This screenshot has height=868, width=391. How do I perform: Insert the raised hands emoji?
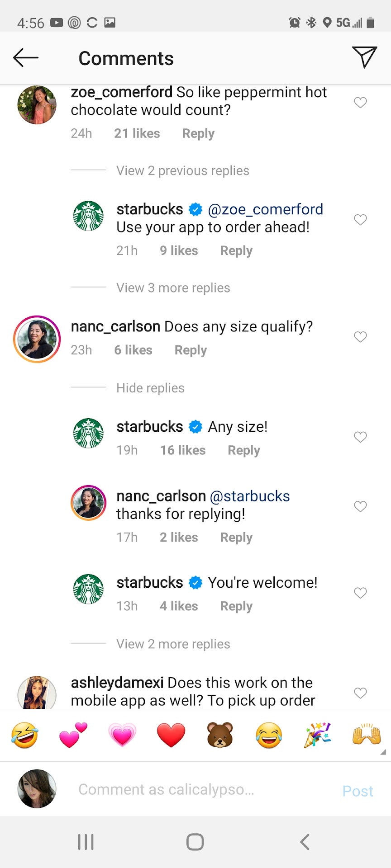[x=367, y=735]
